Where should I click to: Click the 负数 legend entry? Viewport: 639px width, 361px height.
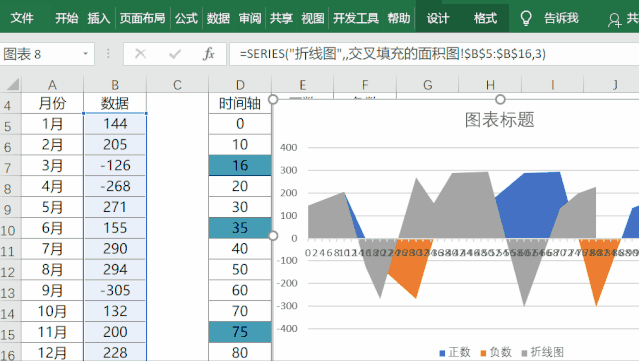pyautogui.click(x=496, y=352)
